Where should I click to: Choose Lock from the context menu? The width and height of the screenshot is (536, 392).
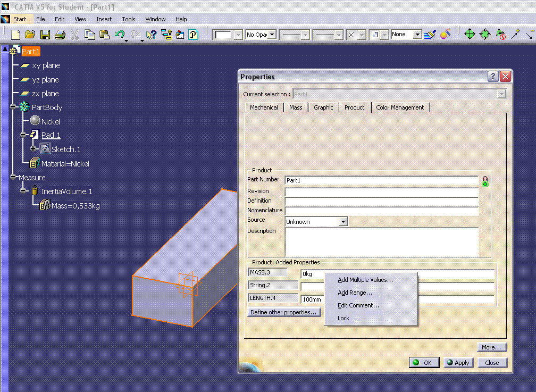coord(344,318)
